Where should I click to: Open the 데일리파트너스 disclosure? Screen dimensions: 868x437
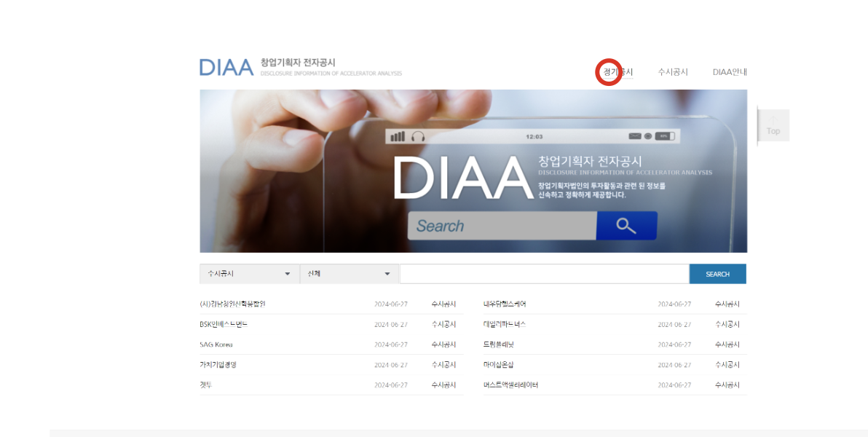[x=505, y=324]
